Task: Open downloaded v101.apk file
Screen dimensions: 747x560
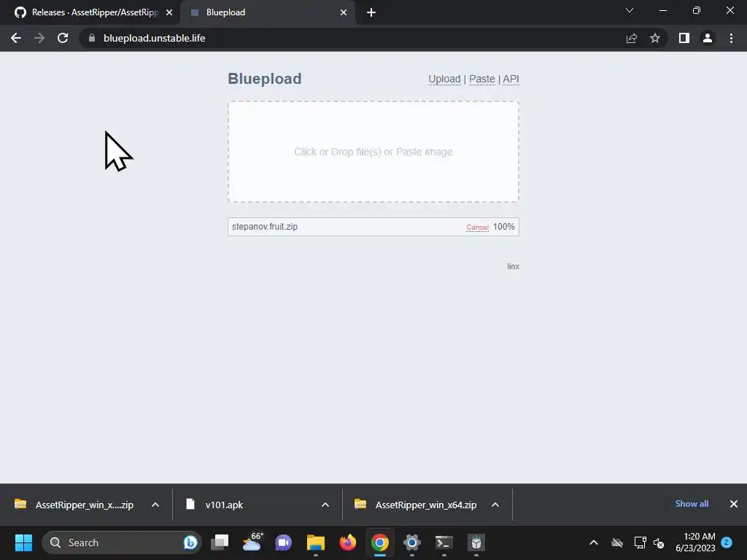Action: pyautogui.click(x=224, y=505)
